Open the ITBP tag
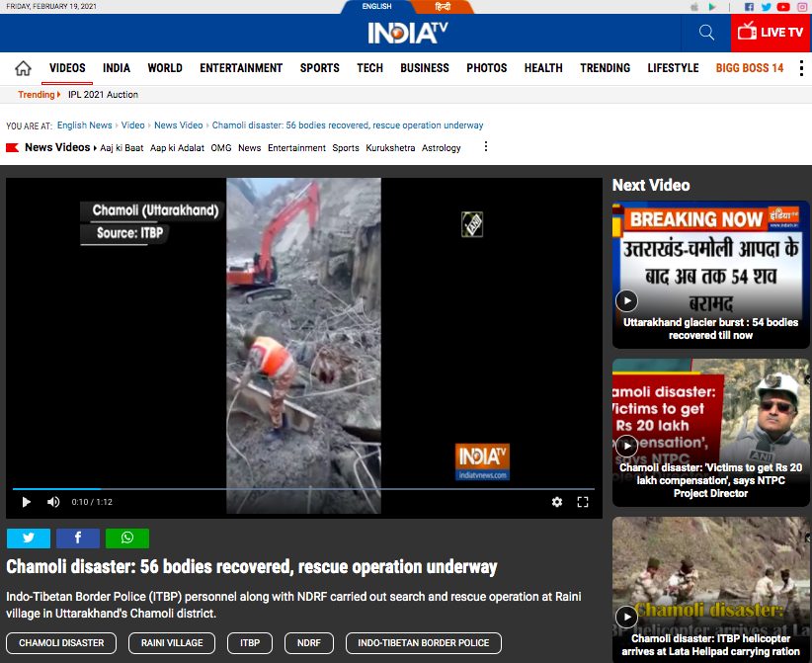Image resolution: width=812 pixels, height=663 pixels. 250,643
